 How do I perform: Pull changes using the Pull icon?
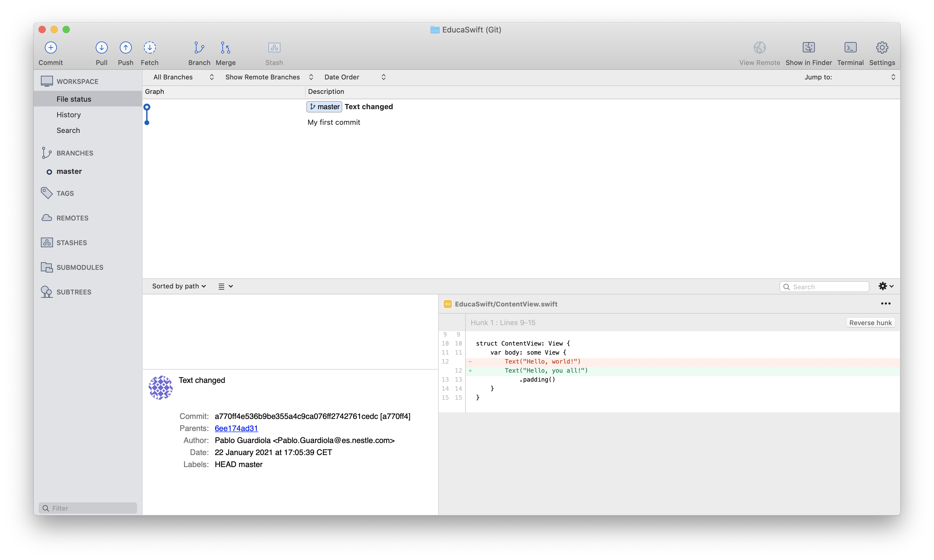(101, 48)
